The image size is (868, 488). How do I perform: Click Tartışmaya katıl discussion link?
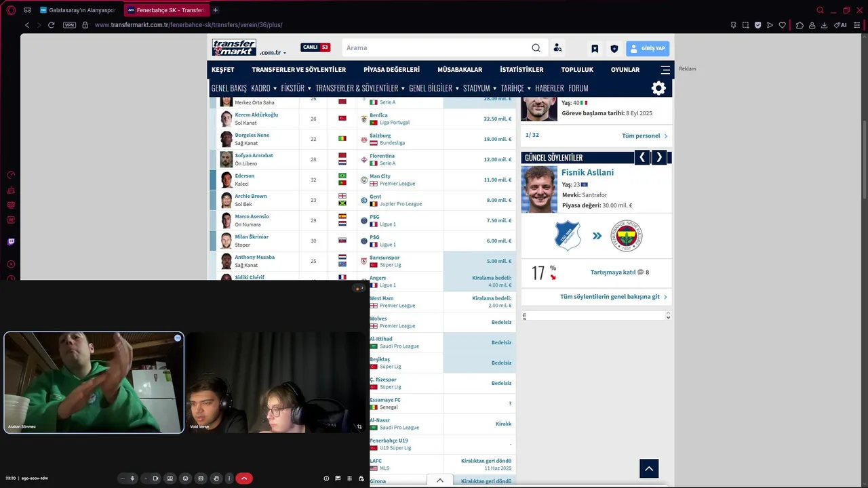click(613, 272)
